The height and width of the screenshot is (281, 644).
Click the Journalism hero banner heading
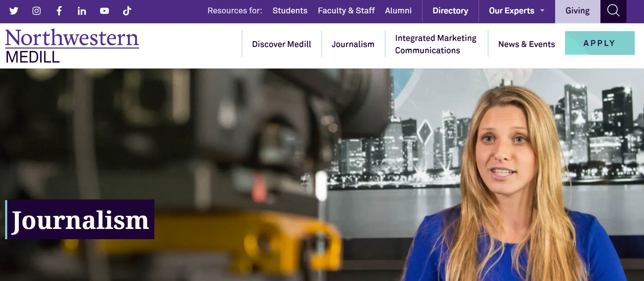(x=80, y=220)
